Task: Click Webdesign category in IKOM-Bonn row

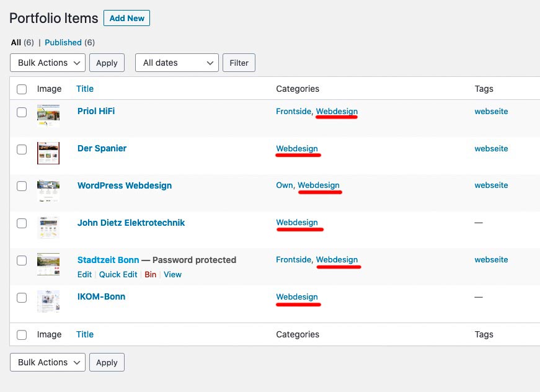Action: click(x=297, y=296)
